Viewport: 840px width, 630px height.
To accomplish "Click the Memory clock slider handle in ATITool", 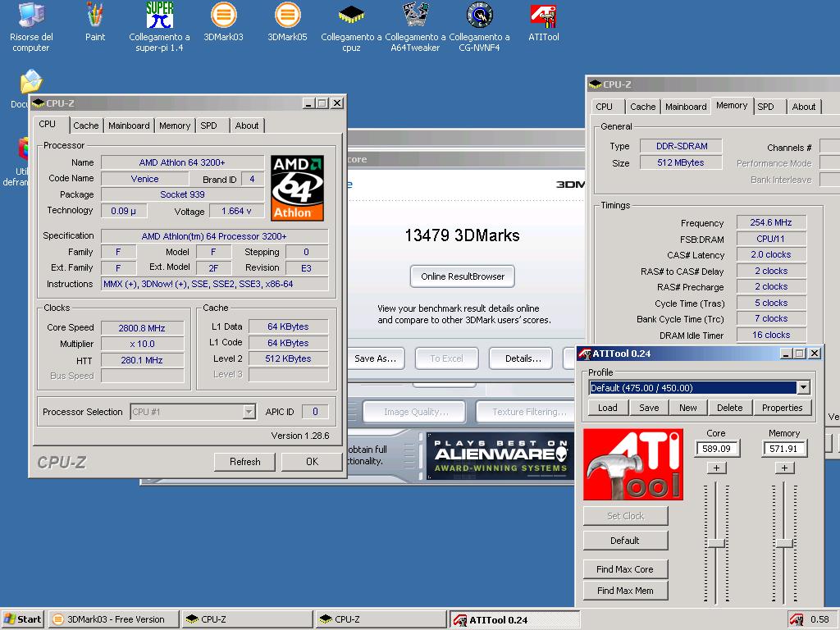I will click(784, 543).
